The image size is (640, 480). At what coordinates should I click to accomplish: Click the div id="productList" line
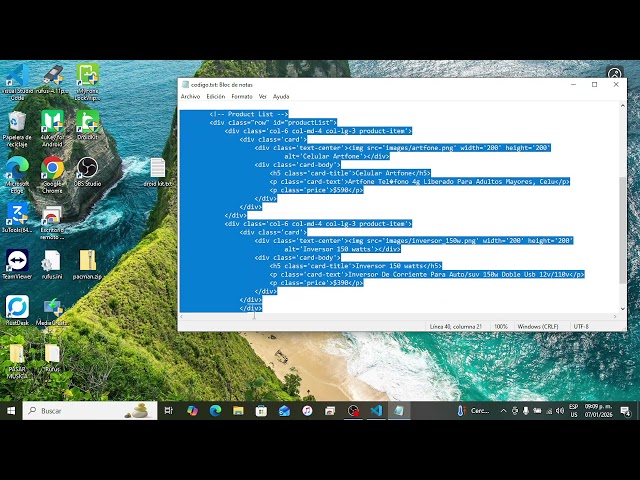tap(273, 122)
